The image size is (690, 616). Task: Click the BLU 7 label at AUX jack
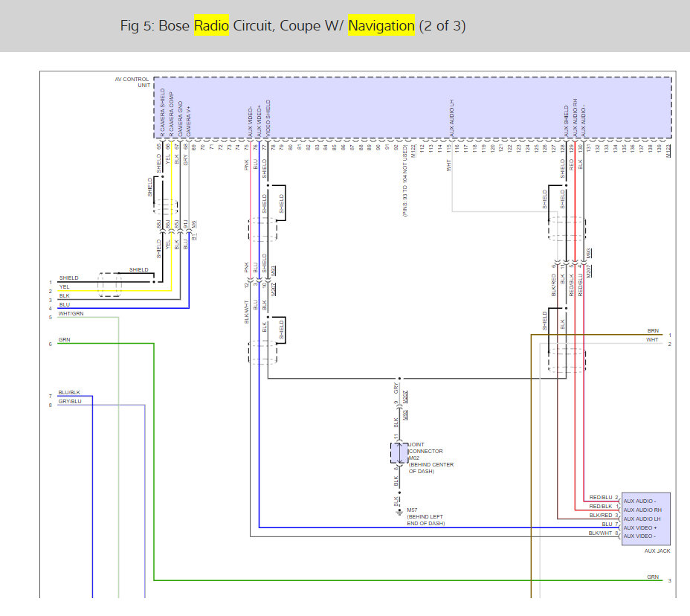pos(610,524)
